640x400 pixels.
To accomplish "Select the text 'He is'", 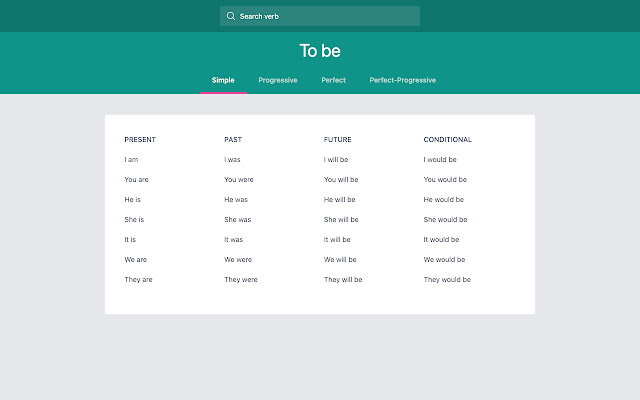I will pos(132,200).
